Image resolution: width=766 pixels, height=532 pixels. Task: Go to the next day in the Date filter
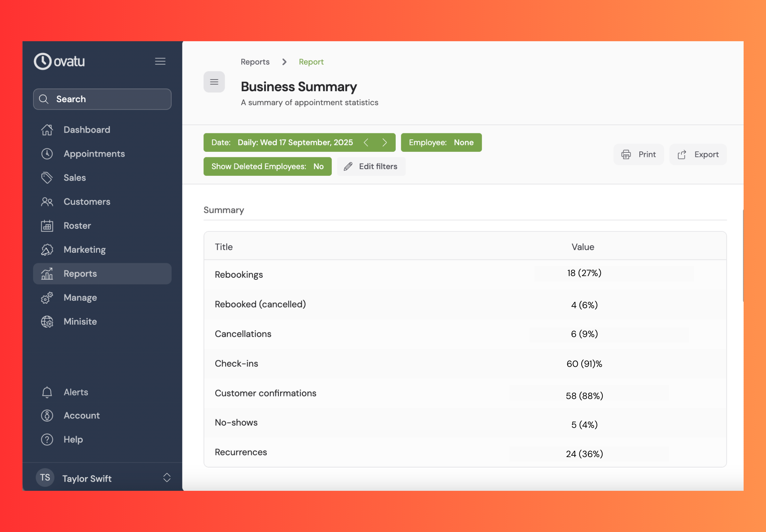coord(385,143)
